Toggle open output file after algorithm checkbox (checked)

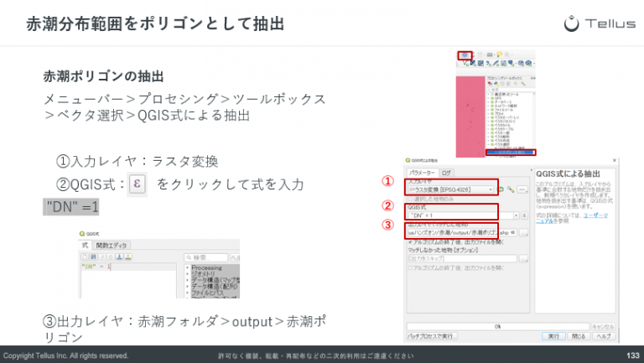pos(411,242)
